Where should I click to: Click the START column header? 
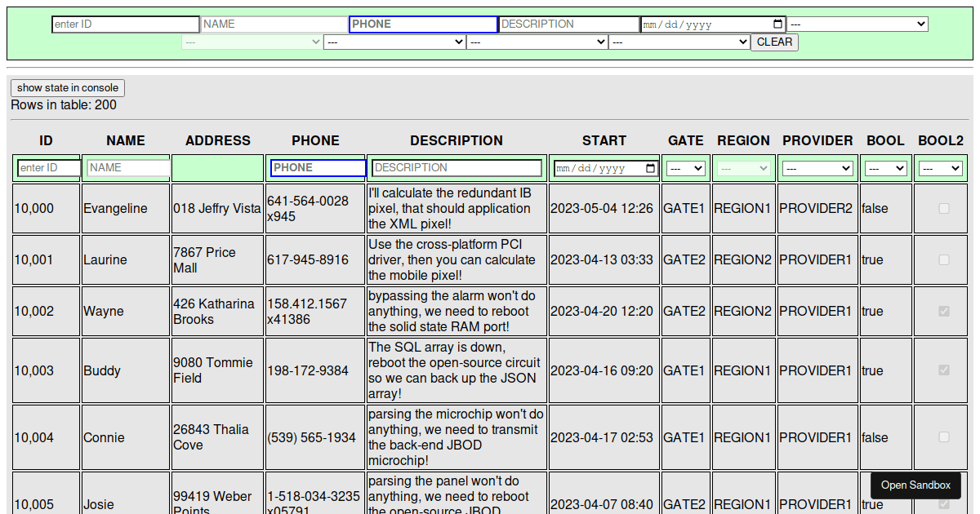pos(604,140)
